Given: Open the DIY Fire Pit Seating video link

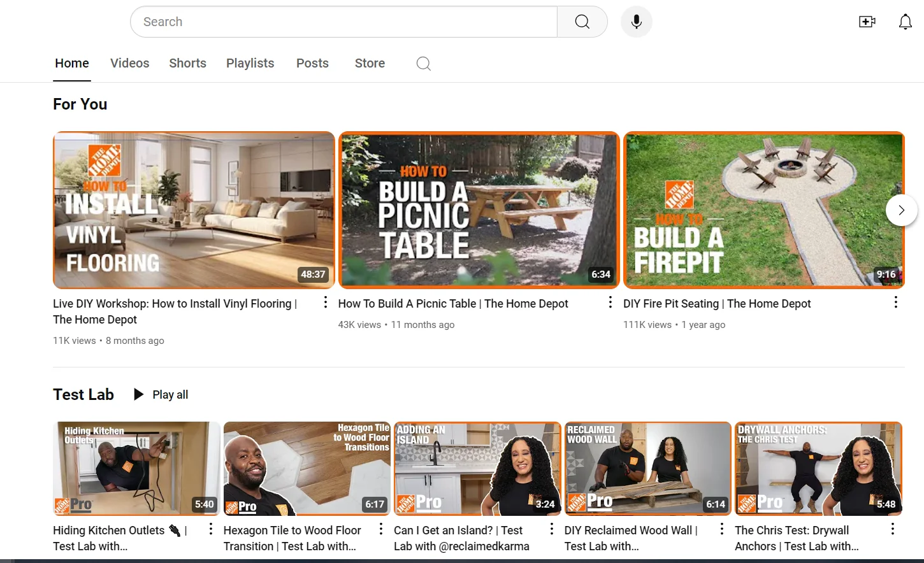Looking at the screenshot, I should pyautogui.click(x=717, y=304).
